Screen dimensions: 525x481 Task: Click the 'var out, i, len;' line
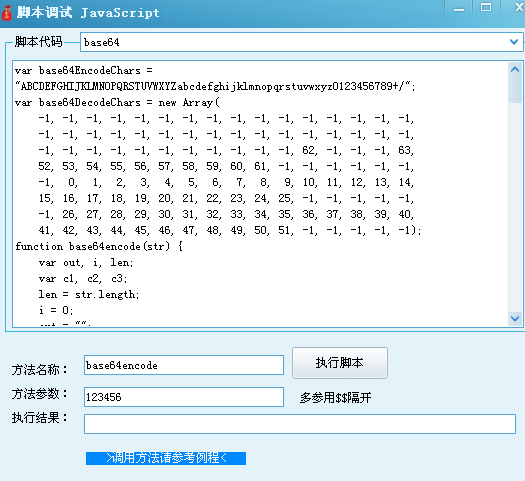click(x=86, y=263)
